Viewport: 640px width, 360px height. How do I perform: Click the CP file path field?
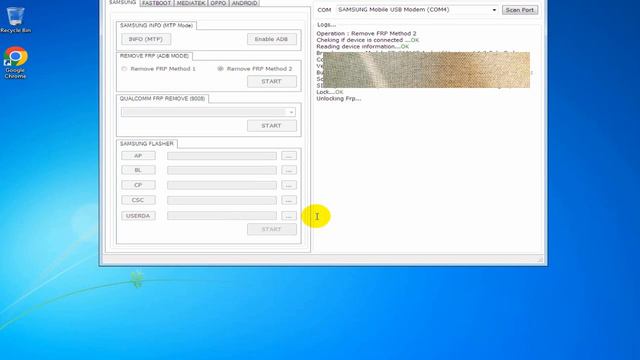click(x=222, y=185)
